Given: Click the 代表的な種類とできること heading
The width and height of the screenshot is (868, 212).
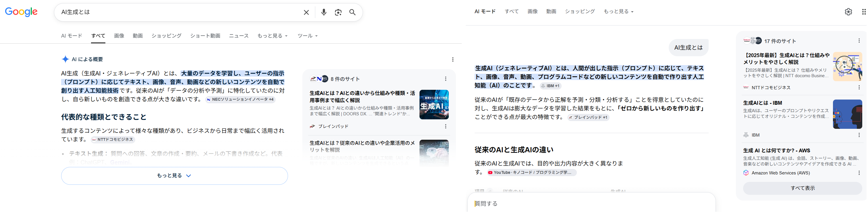Looking at the screenshot, I should 104,117.
